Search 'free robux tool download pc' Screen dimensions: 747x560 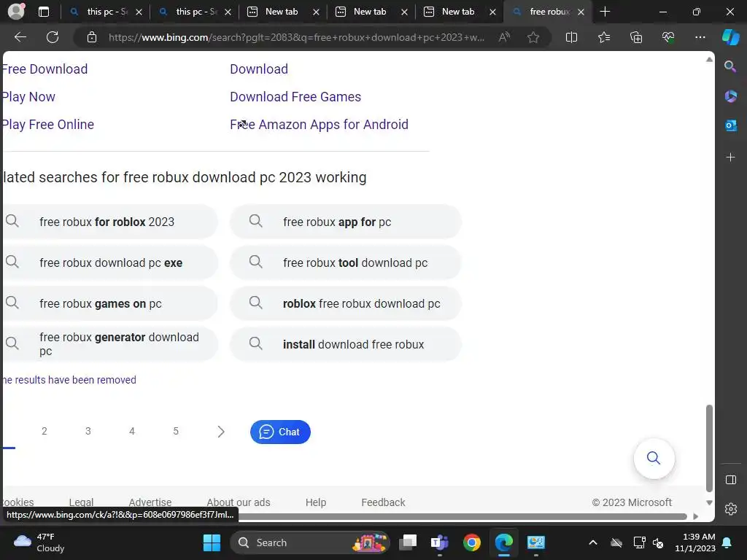pos(345,262)
